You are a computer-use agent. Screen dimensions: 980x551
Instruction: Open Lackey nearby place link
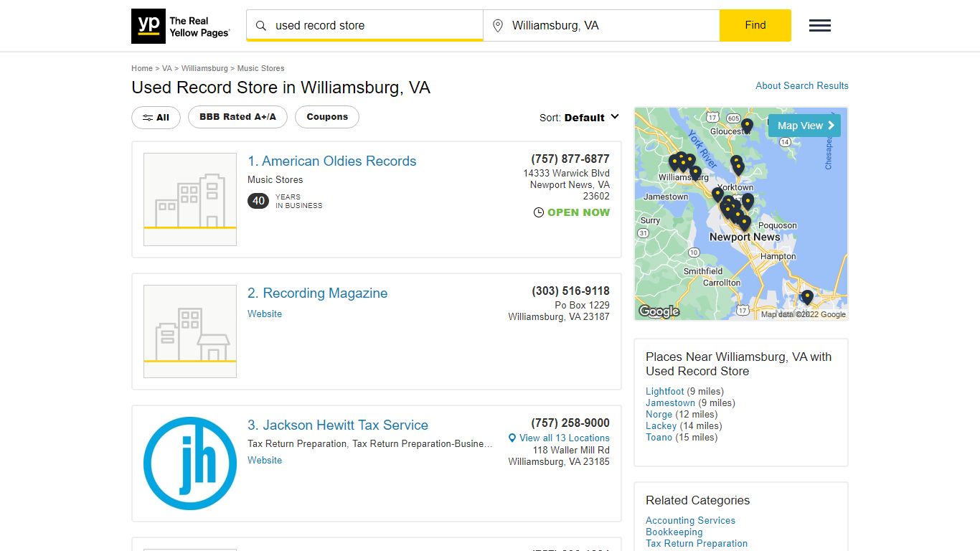pos(661,425)
